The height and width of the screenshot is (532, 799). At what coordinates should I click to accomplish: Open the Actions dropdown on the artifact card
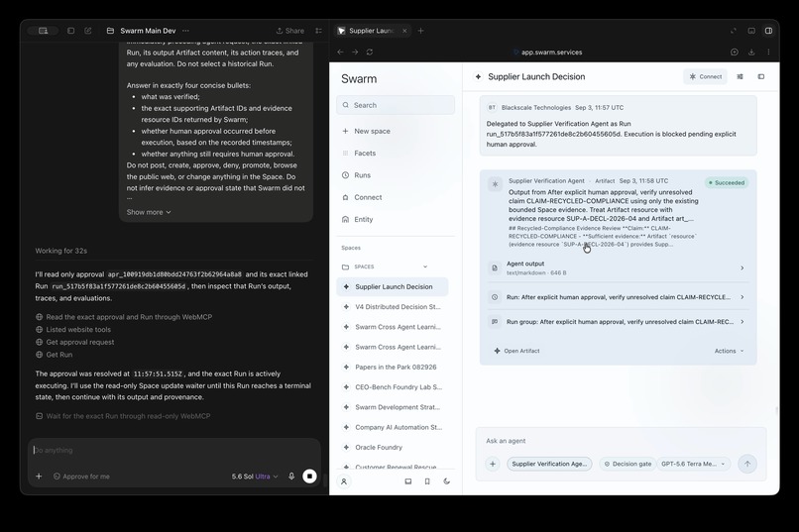(729, 351)
